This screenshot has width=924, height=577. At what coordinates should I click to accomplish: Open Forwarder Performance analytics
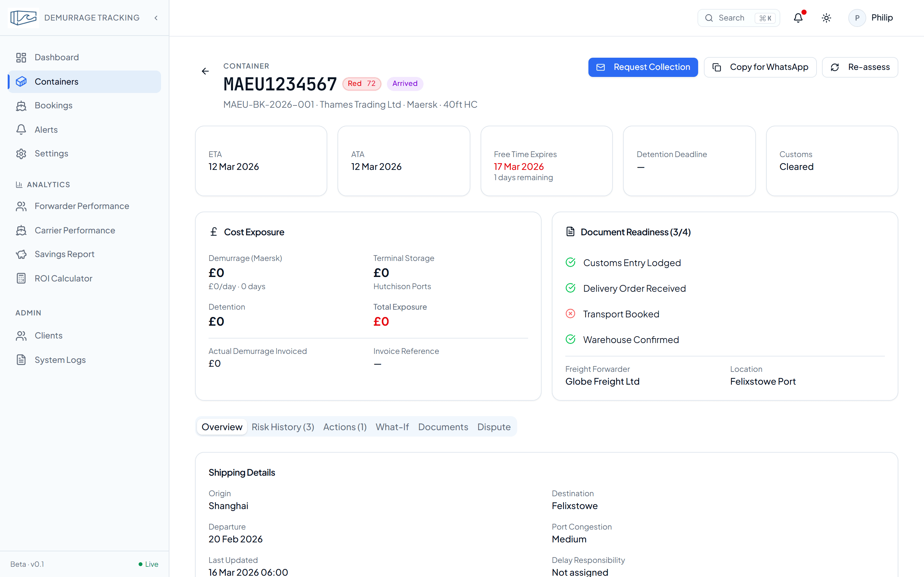[82, 206]
